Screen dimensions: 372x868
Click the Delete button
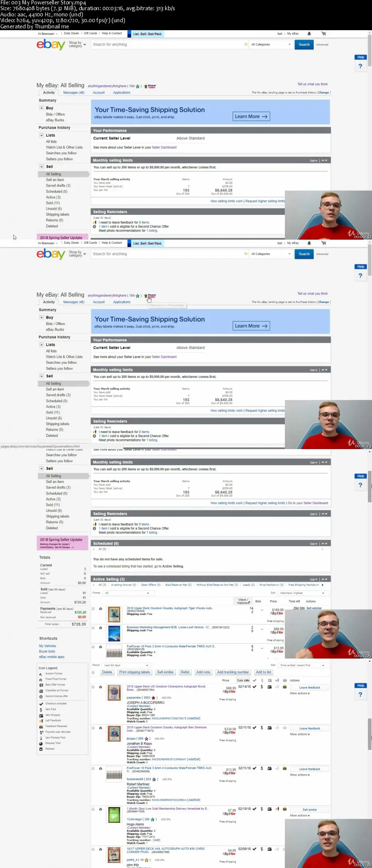click(x=107, y=672)
